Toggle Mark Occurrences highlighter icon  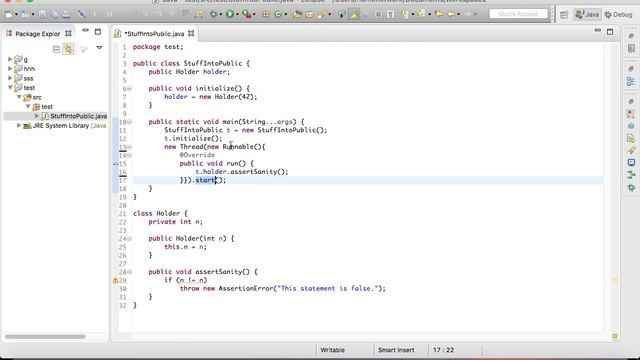click(x=354, y=14)
